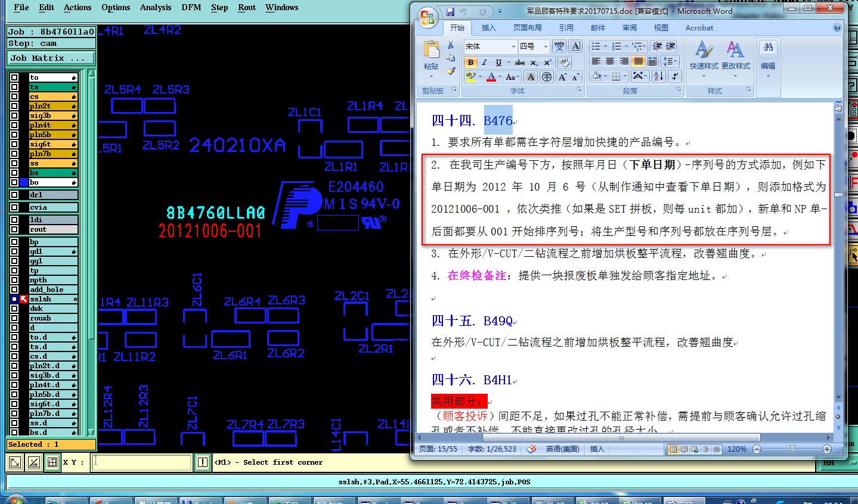Open the Quick Styles (快速样式) gallery
The height and width of the screenshot is (504, 858).
[x=704, y=59]
